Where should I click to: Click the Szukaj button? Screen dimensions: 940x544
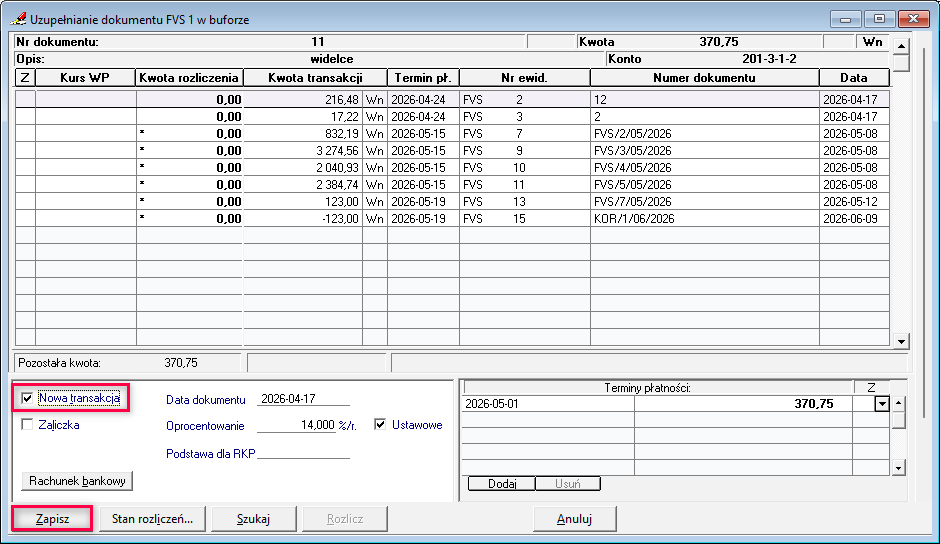[254, 519]
